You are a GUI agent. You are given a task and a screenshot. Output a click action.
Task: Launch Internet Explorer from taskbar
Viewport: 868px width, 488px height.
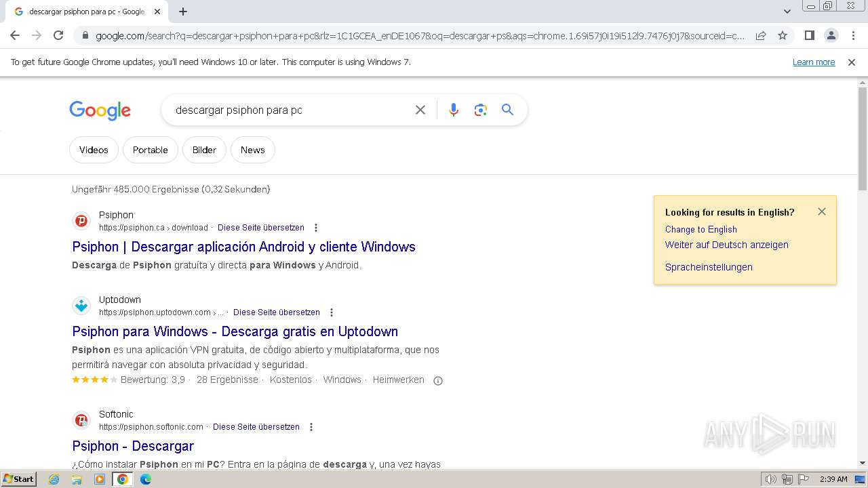54,479
